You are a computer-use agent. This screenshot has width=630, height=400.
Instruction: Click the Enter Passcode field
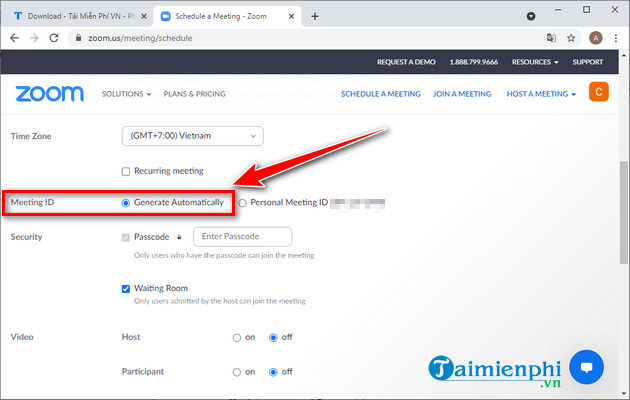242,237
